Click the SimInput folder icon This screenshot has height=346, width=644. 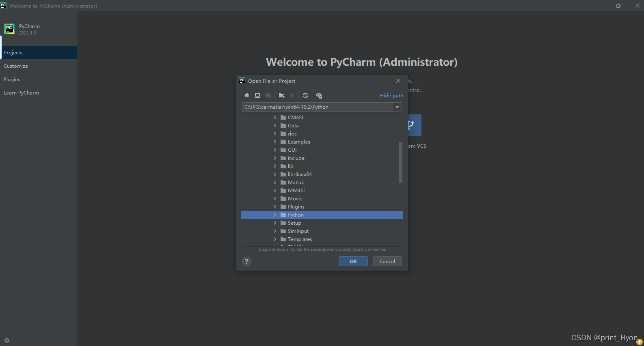click(x=283, y=231)
